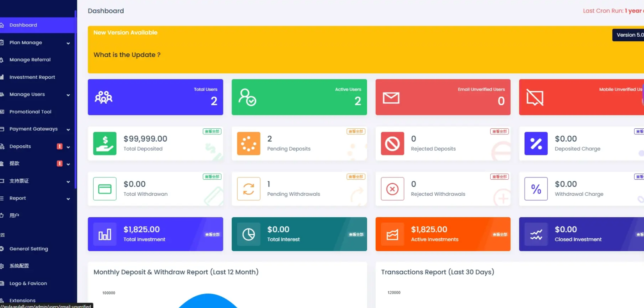Click the Total Investment bar chart icon
The width and height of the screenshot is (644, 308).
tap(105, 234)
